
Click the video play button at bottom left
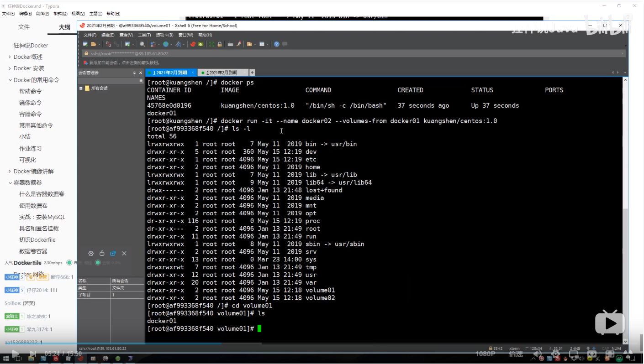[15, 354]
